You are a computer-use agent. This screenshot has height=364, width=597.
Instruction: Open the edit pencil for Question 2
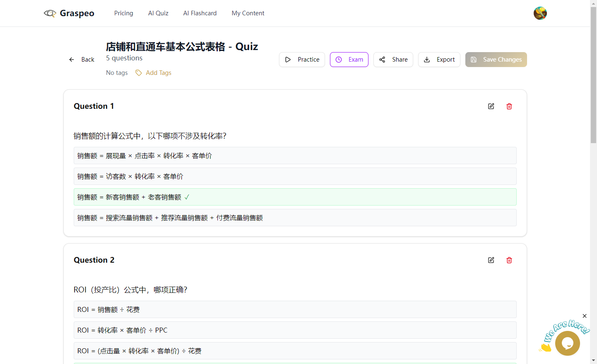coord(491,260)
